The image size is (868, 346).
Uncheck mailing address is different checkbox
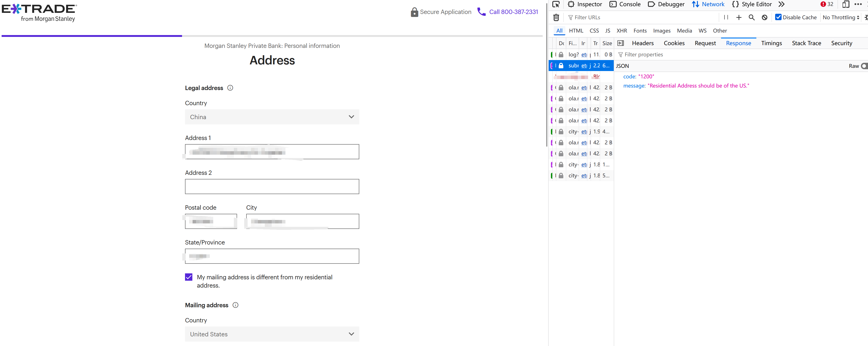click(x=189, y=277)
